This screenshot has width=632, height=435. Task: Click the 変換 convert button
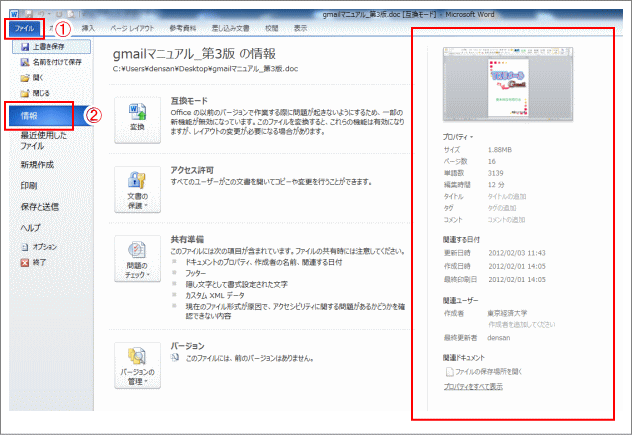click(137, 120)
